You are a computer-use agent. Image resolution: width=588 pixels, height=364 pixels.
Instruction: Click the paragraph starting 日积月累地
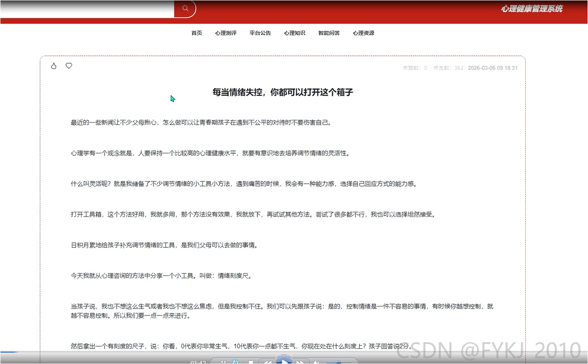click(x=164, y=246)
